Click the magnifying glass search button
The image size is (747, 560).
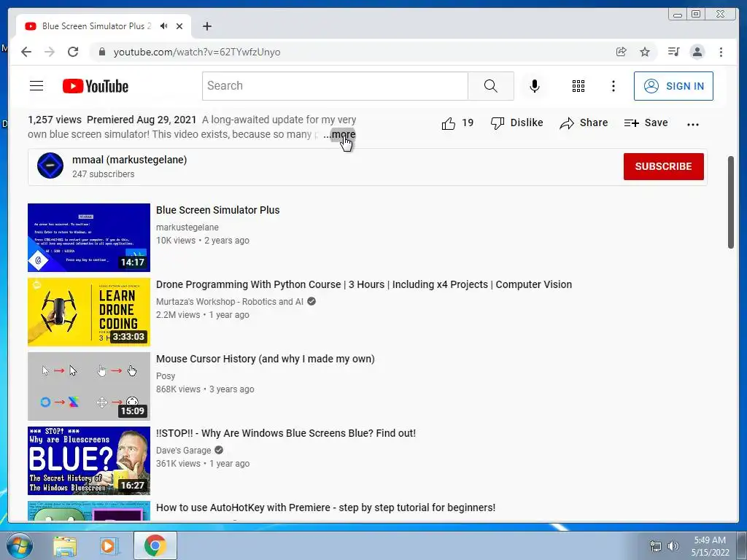[x=491, y=86]
